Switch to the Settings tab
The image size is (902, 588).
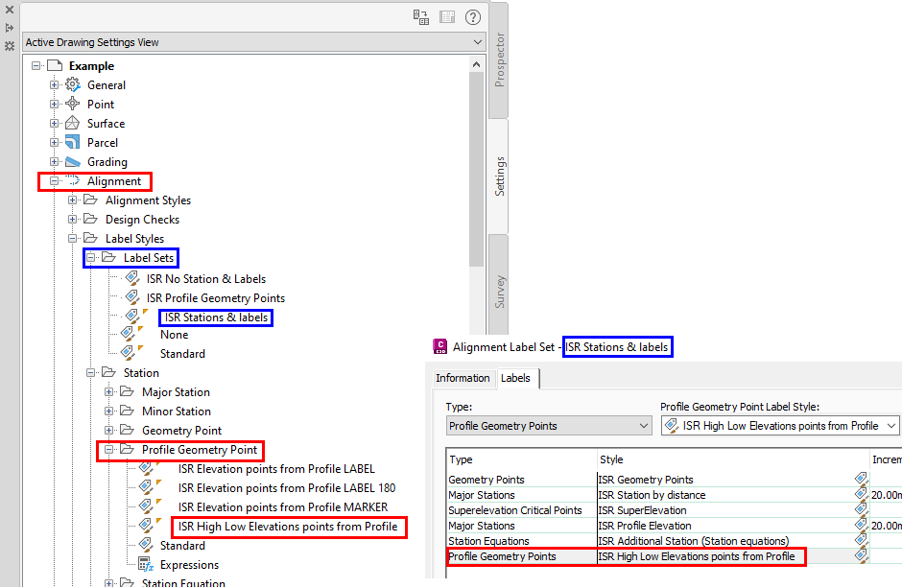click(x=499, y=176)
